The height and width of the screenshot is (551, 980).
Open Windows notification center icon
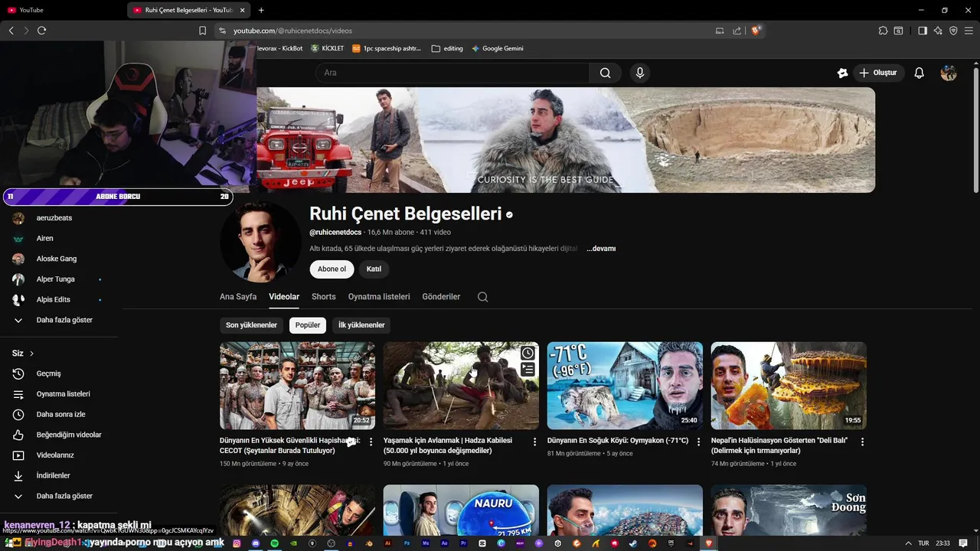click(963, 543)
